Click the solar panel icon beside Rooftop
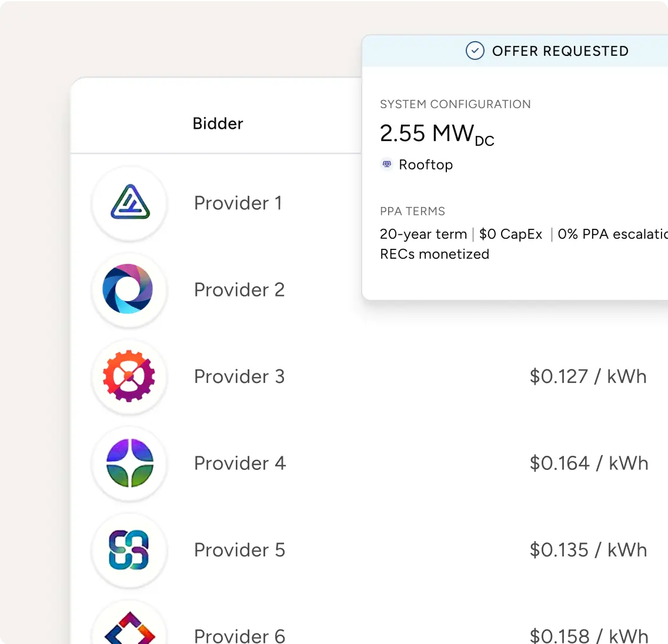Viewport: 668px width, 644px height. (x=386, y=165)
